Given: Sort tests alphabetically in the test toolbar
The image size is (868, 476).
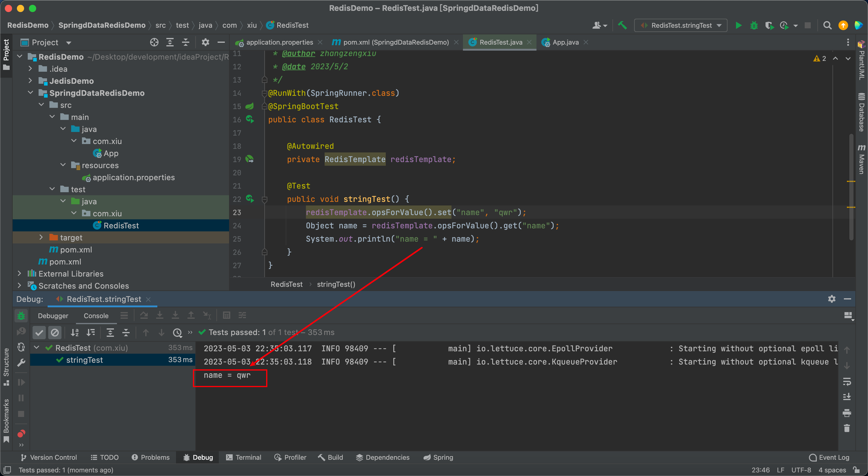Looking at the screenshot, I should (x=75, y=333).
